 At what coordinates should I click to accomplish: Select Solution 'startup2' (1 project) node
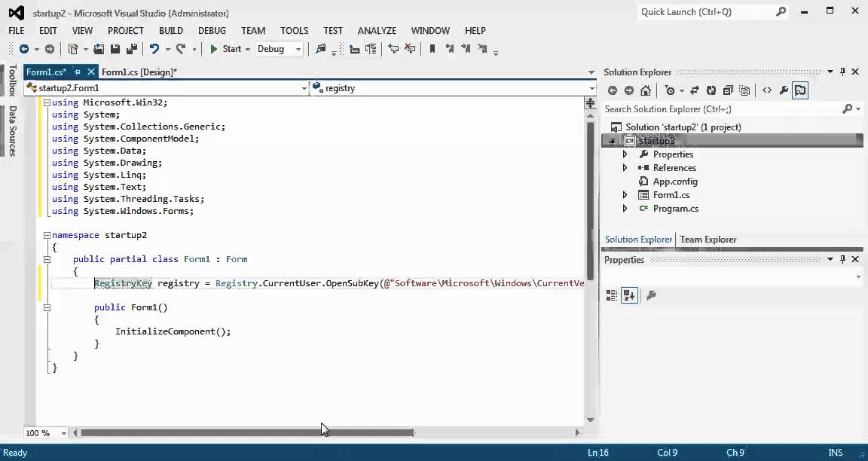tap(683, 127)
